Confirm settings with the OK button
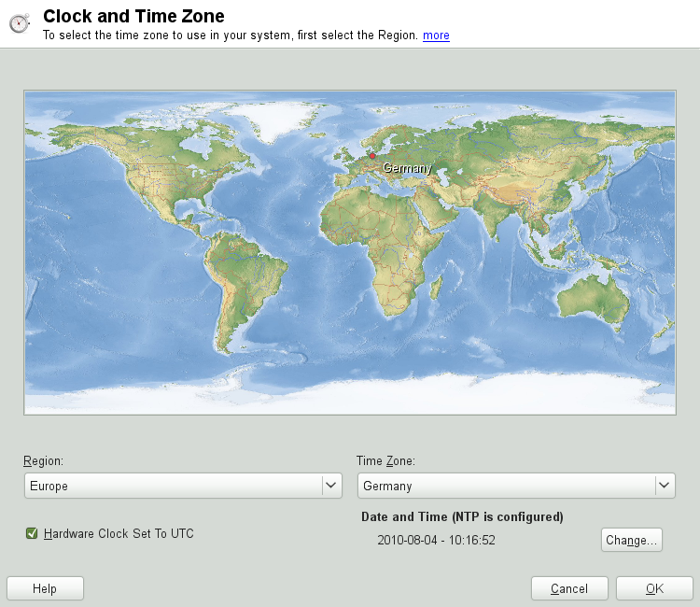The image size is (700, 607). coord(654,588)
